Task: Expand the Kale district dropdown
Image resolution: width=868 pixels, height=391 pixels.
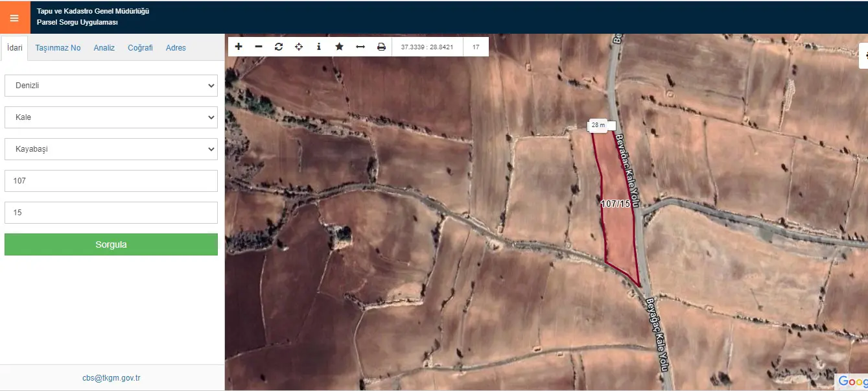Action: 111,117
